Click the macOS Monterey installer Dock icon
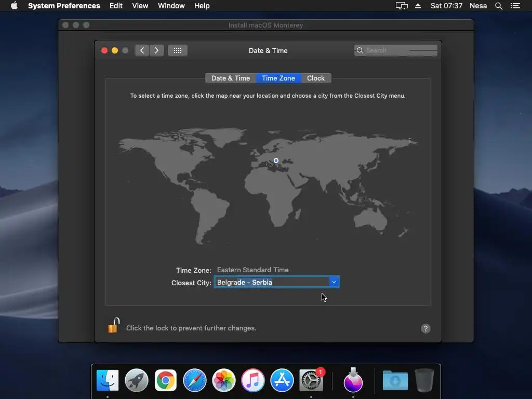The height and width of the screenshot is (399, 532). coord(353,380)
